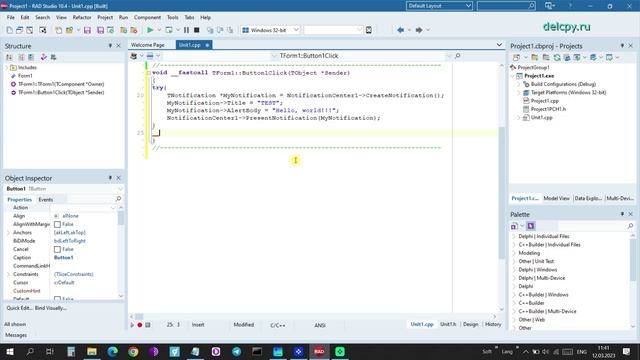Switch to the Model View tab
Screen dimensions: 640x360
556,198
